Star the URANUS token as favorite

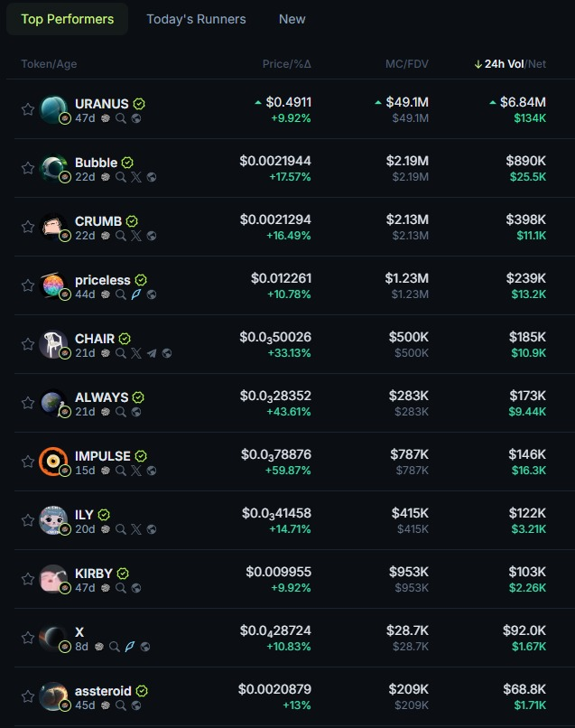coord(28,109)
